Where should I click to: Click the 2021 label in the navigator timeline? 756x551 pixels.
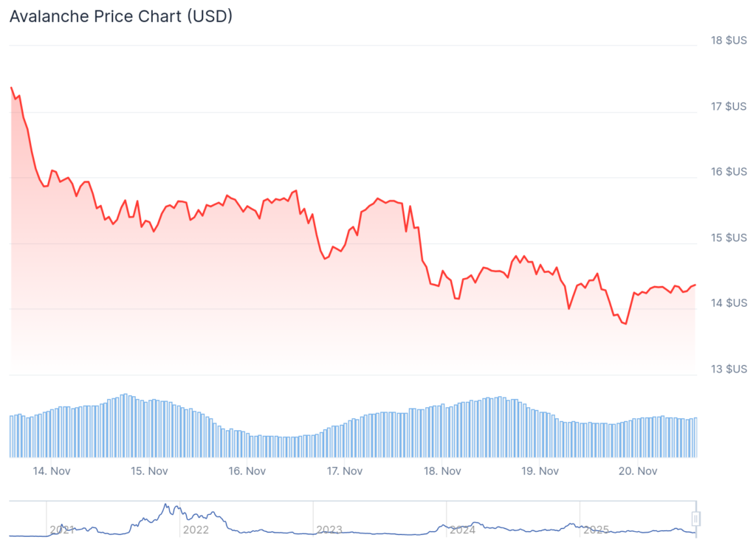click(62, 530)
